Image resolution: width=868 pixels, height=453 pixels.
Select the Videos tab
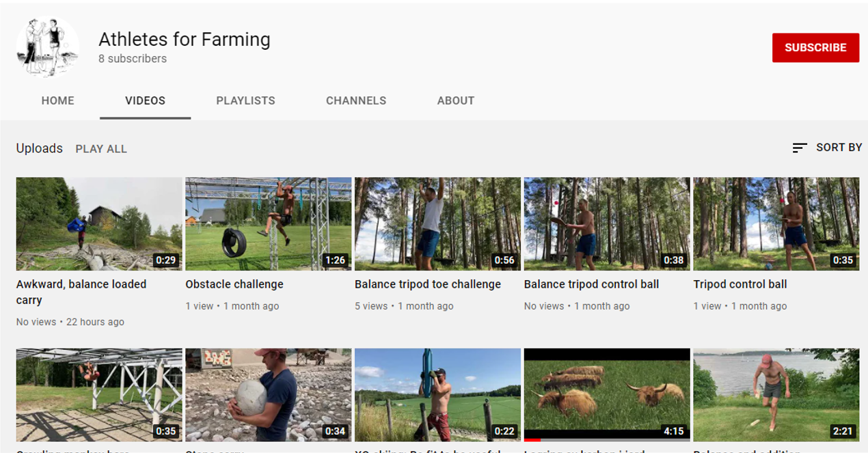coord(145,100)
